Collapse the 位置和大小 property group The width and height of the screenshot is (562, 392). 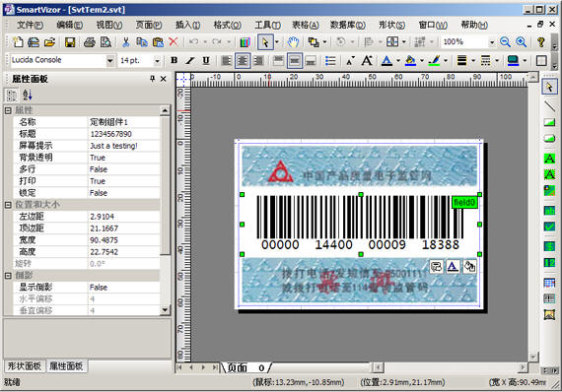pos(8,205)
